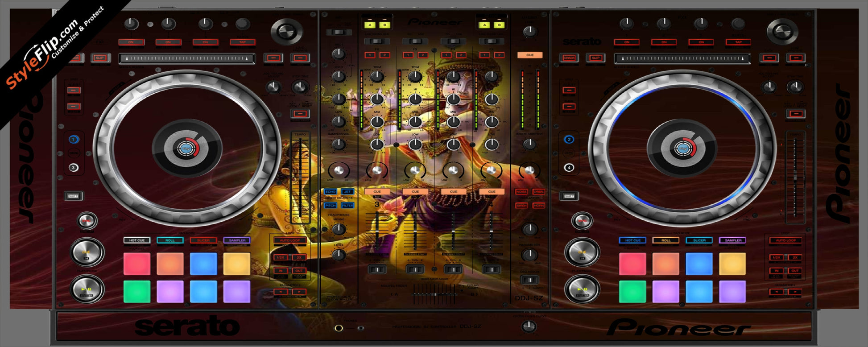Switch right deck pads to SAMPLER mode
This screenshot has height=347, width=868.
point(732,240)
